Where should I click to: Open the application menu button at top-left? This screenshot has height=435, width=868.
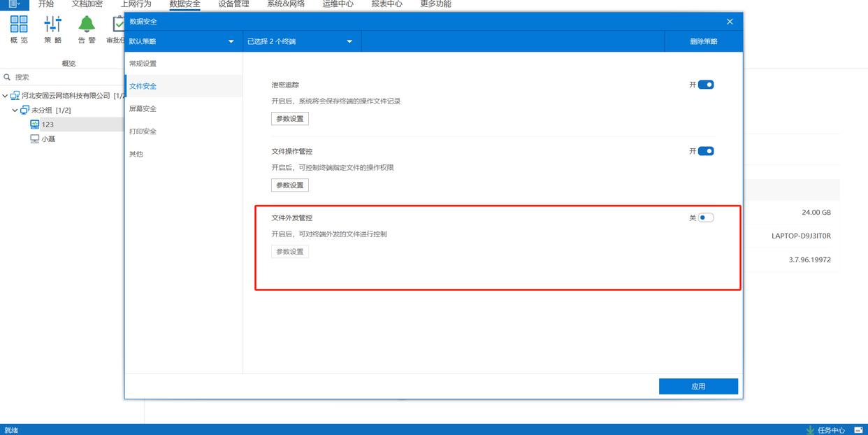point(14,4)
